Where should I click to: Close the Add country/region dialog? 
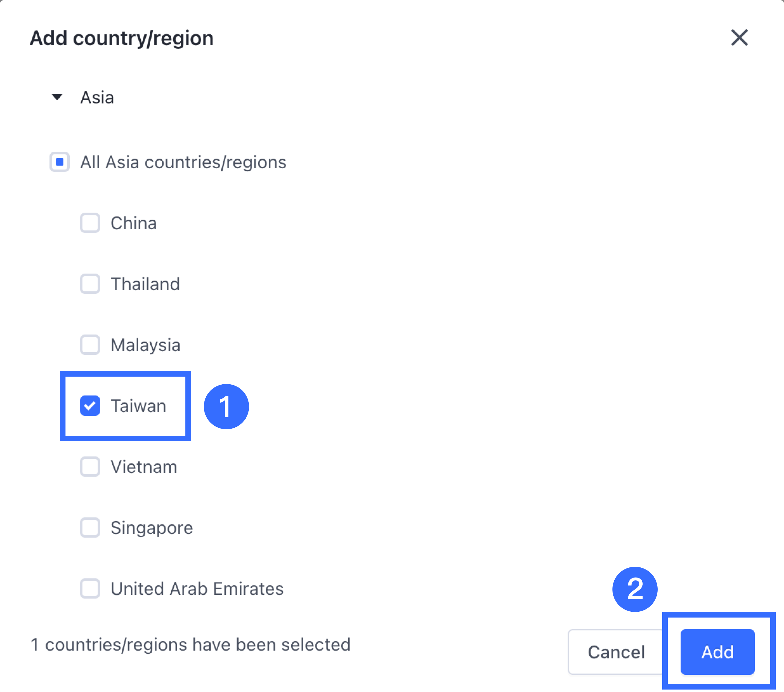pos(739,38)
